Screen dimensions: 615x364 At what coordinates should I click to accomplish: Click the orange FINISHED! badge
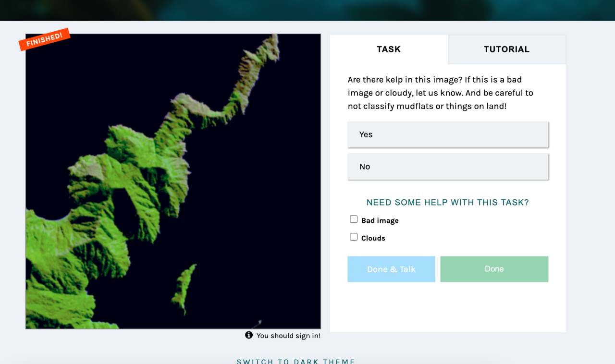pos(44,39)
